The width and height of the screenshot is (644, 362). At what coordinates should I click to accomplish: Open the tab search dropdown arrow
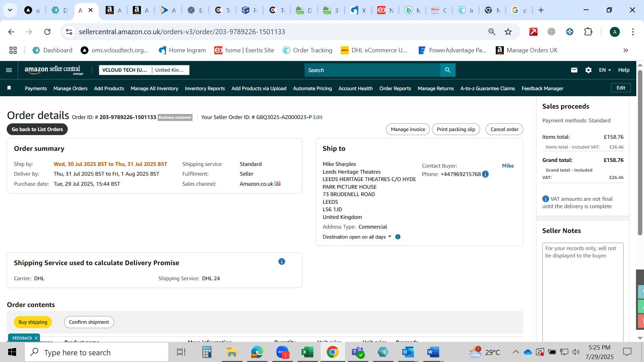tap(10, 10)
